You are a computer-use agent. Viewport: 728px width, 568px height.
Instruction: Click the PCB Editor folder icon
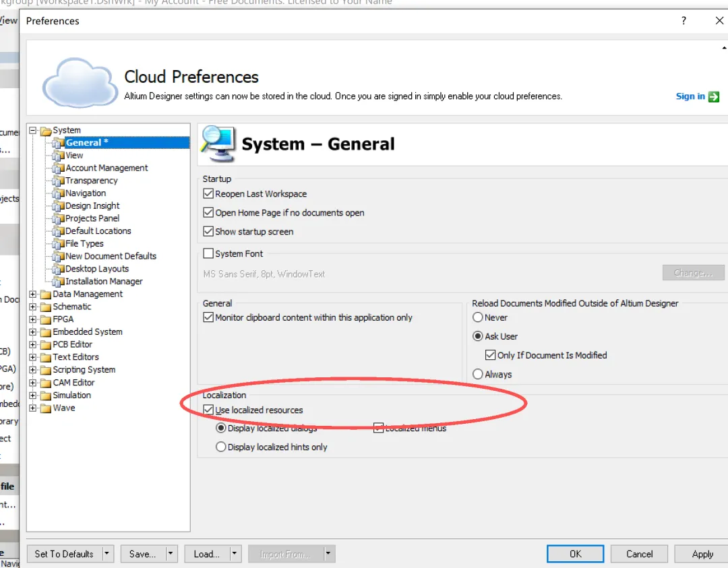pyautogui.click(x=46, y=345)
